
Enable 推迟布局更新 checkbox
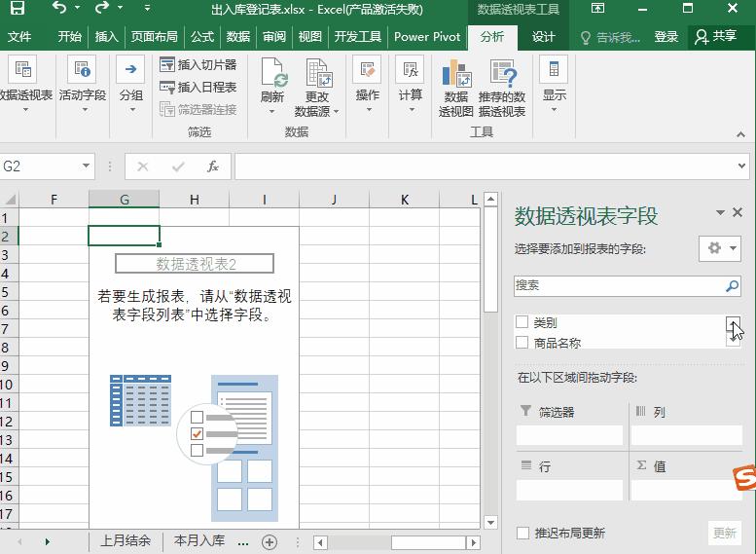[522, 533]
